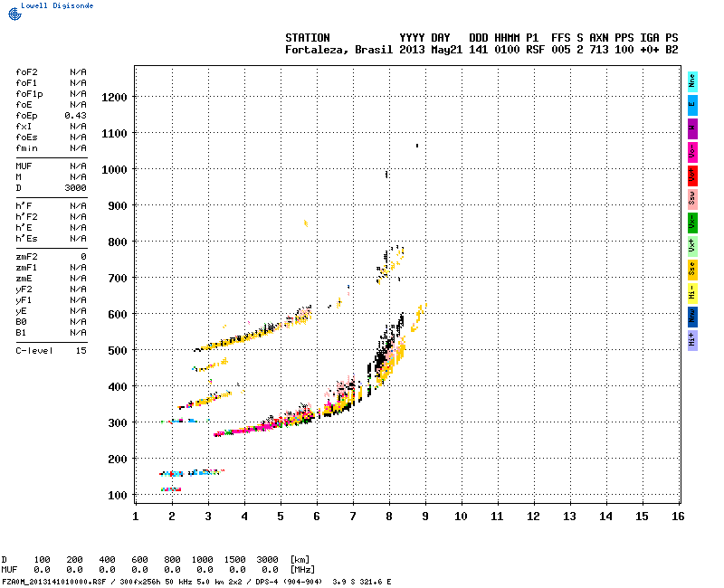Select the purple W legend swatch
The image size is (724, 588).
pyautogui.click(x=692, y=128)
